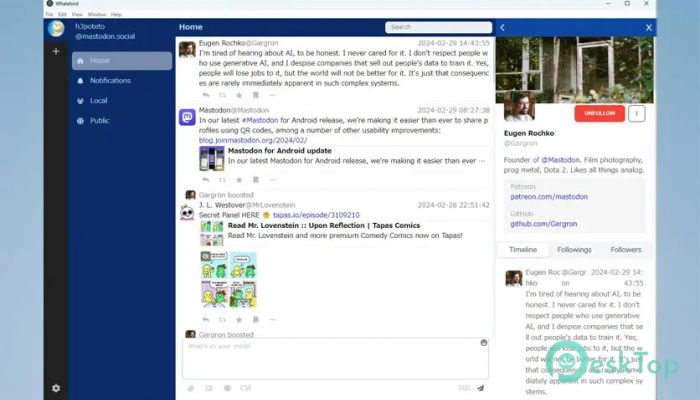Click J. L. Westover's avatar
Viewport: 700px width, 400px height.
tap(187, 212)
